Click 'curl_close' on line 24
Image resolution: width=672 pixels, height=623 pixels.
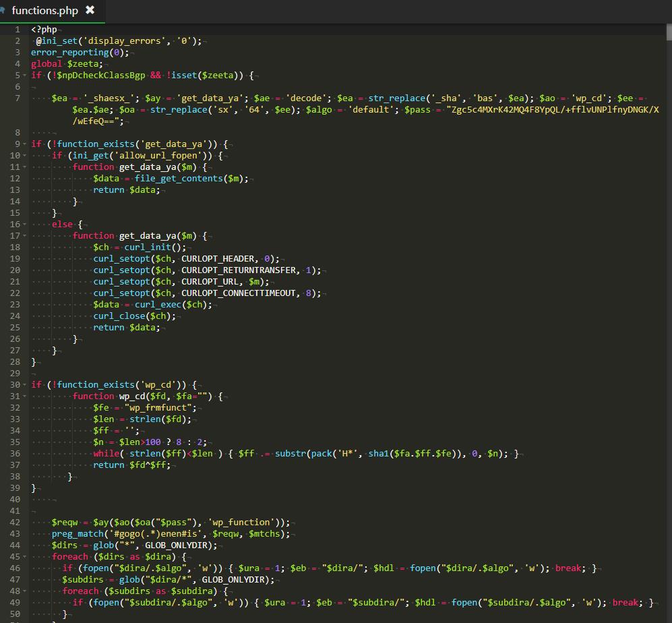[119, 316]
